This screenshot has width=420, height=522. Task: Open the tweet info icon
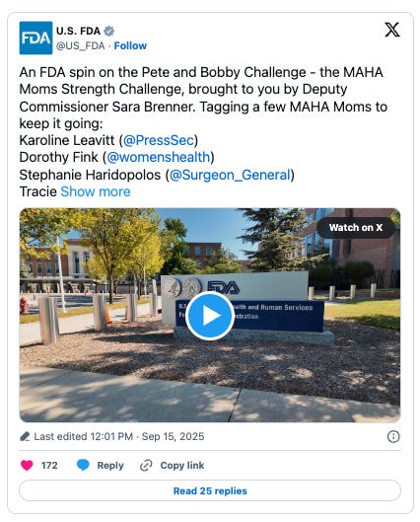pos(393,436)
